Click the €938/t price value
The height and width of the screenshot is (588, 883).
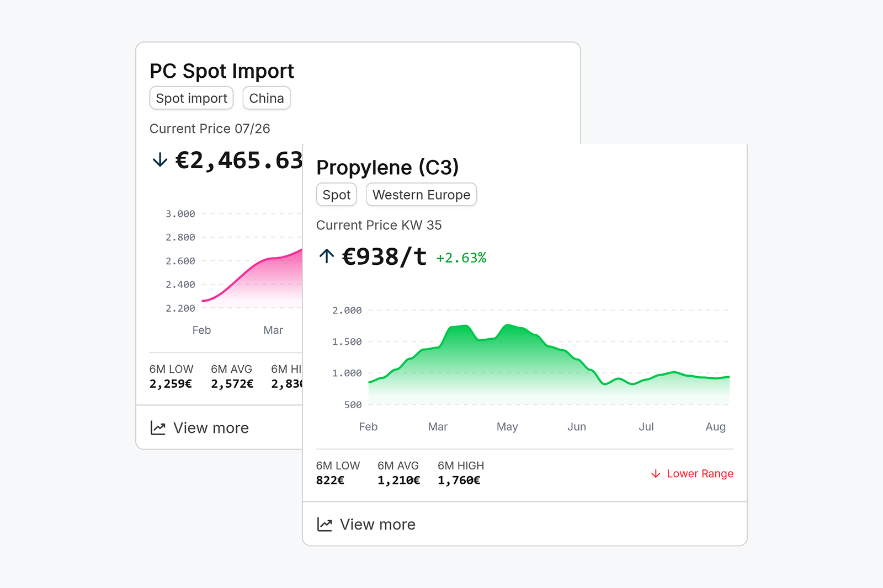pyautogui.click(x=385, y=256)
